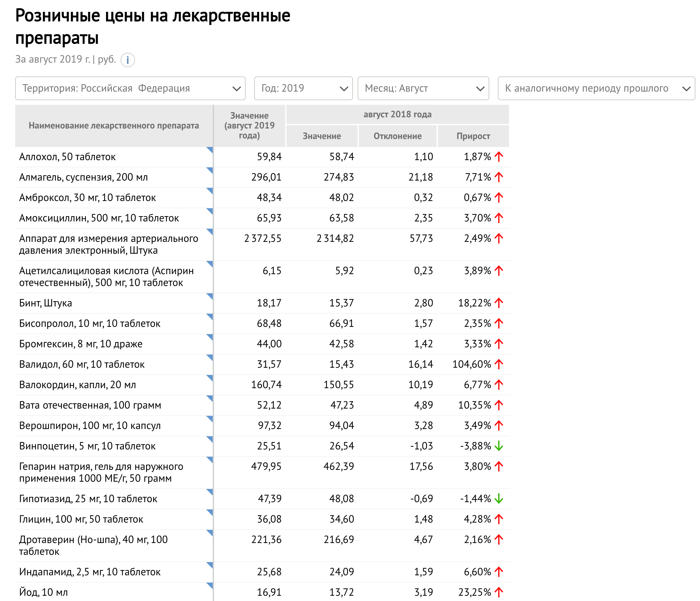Screen dimensions: 700x601
Task: Click blue corner marker on Валидол row
Action: click(x=210, y=357)
